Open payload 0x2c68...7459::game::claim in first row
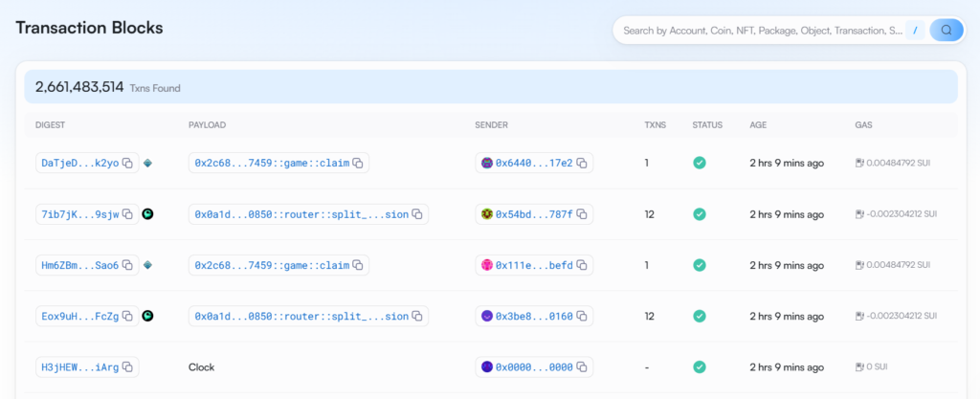This screenshot has height=399, width=980. (272, 163)
